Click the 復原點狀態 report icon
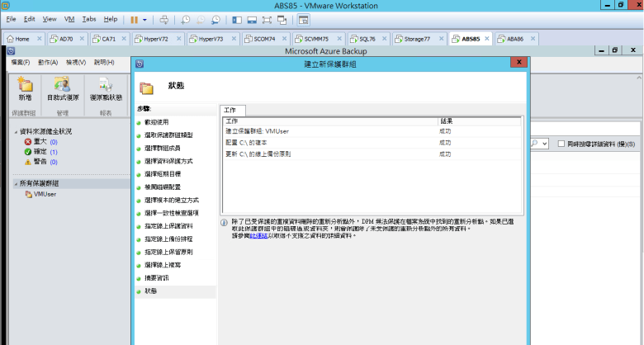Screen dimensions: 644x345 (106, 89)
